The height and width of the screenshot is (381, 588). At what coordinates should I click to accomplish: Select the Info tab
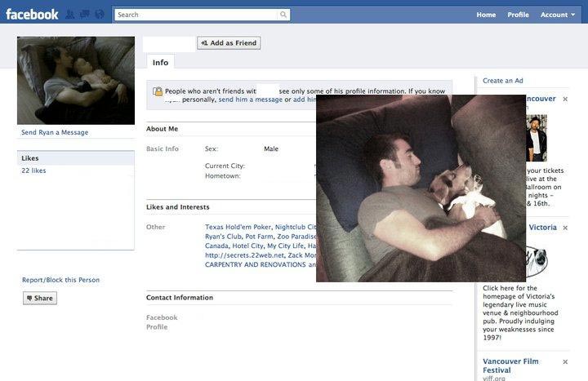(x=160, y=62)
